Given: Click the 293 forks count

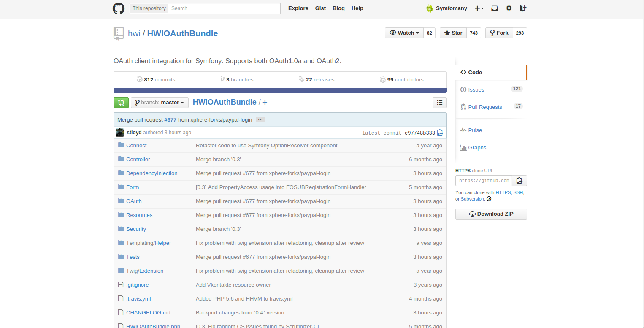Looking at the screenshot, I should click(x=520, y=33).
